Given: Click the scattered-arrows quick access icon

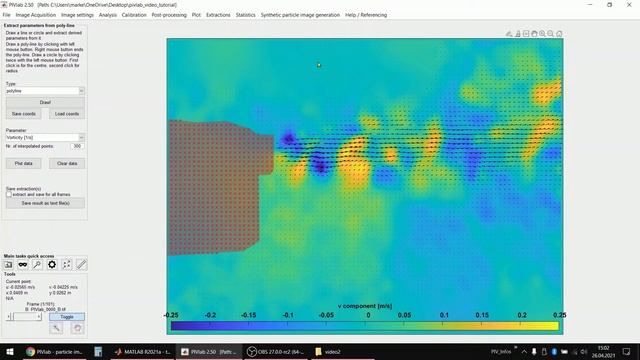Looking at the screenshot, I should coord(67,264).
